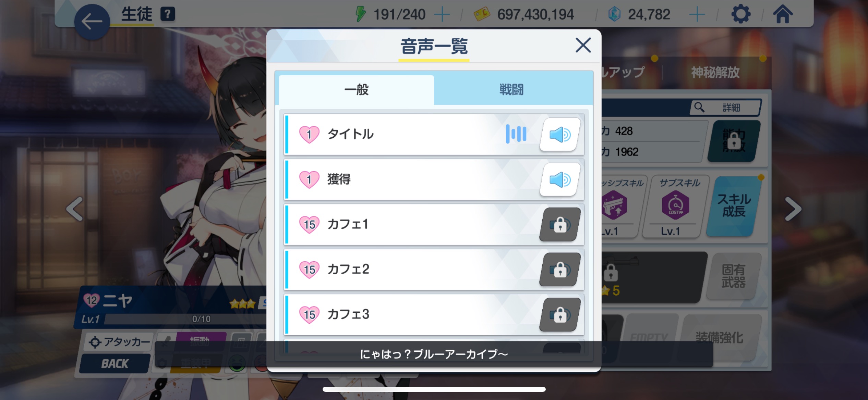This screenshot has width=868, height=400.
Task: Show next student with right chevron
Action: [x=793, y=209]
